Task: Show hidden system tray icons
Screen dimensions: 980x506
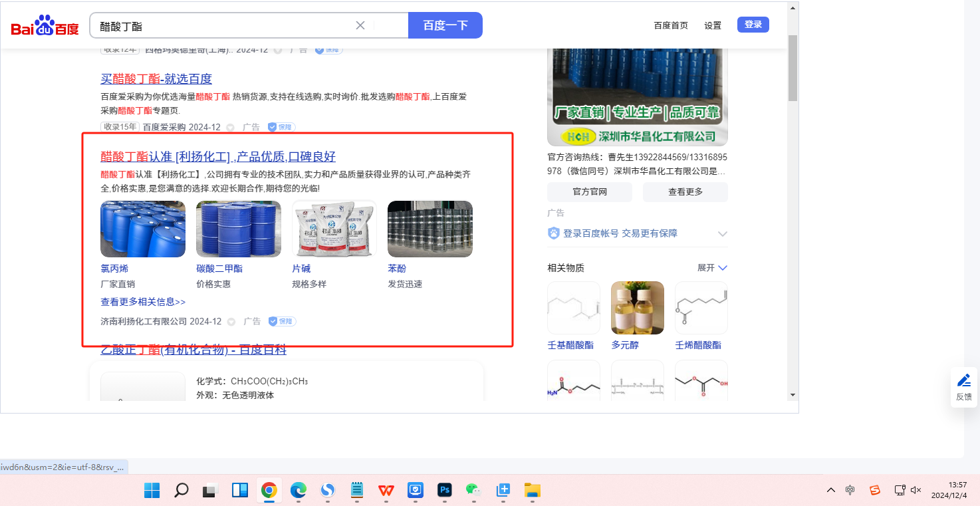Action: tap(831, 490)
